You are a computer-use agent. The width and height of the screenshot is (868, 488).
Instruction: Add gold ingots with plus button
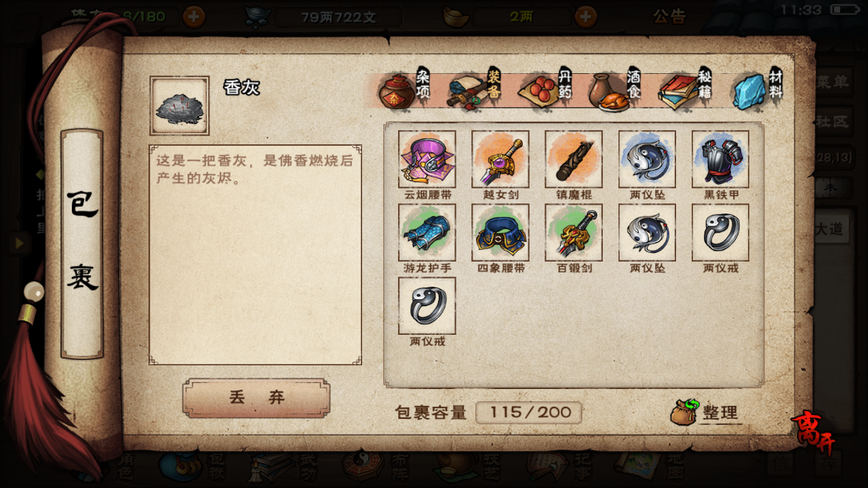click(586, 16)
